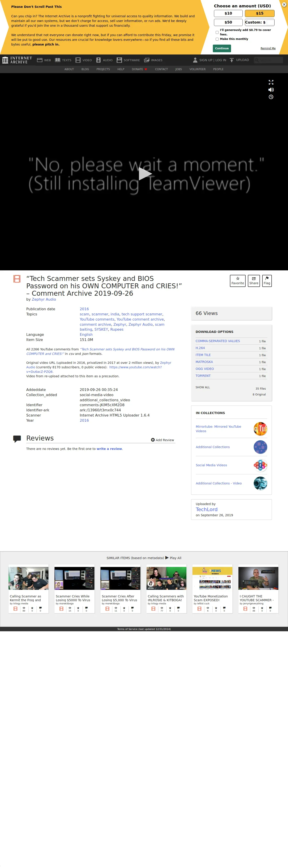Download the MATROSKA file option

(204, 362)
